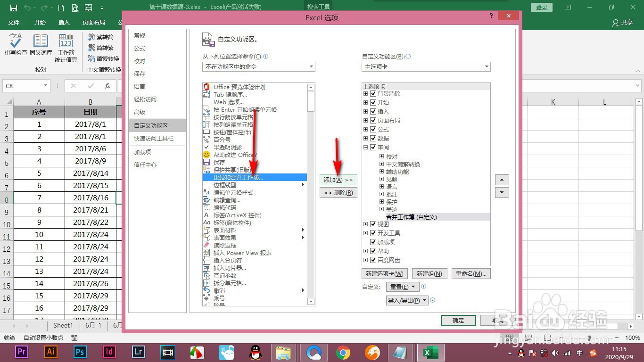The width and height of the screenshot is (644, 362).
Task: Switch to 公式 options category
Action: click(157, 49)
